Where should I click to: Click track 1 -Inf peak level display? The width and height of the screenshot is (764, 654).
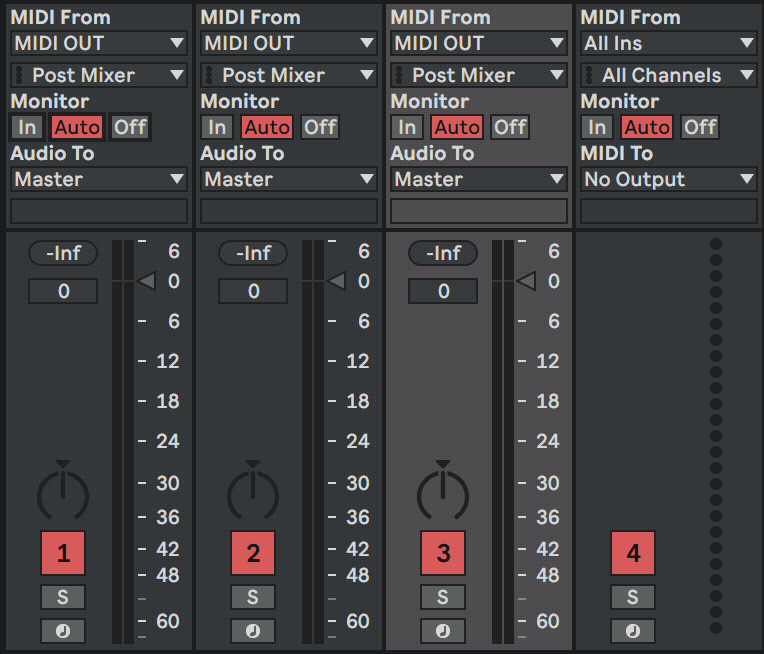pos(63,253)
